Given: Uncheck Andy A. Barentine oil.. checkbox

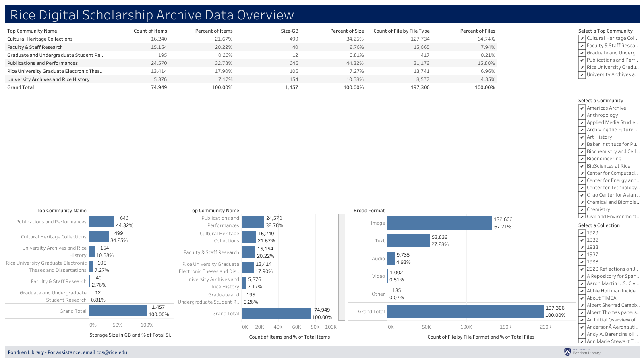Looking at the screenshot, I should pyautogui.click(x=582, y=335).
